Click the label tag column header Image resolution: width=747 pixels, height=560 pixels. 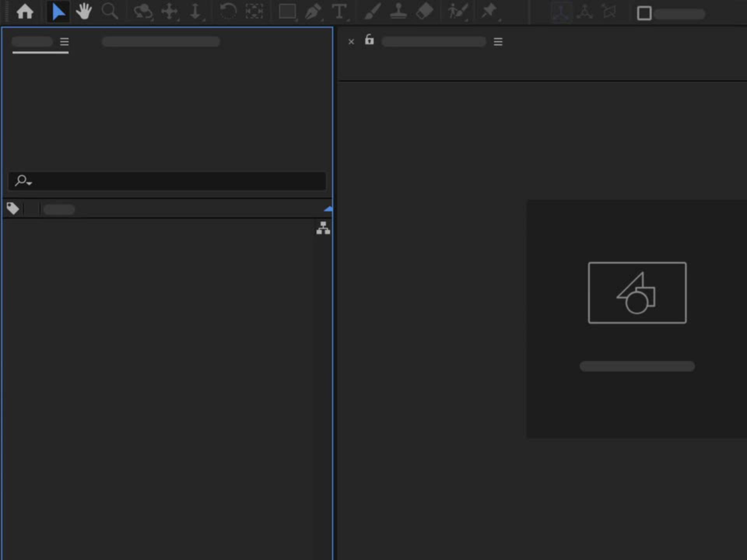pos(13,209)
